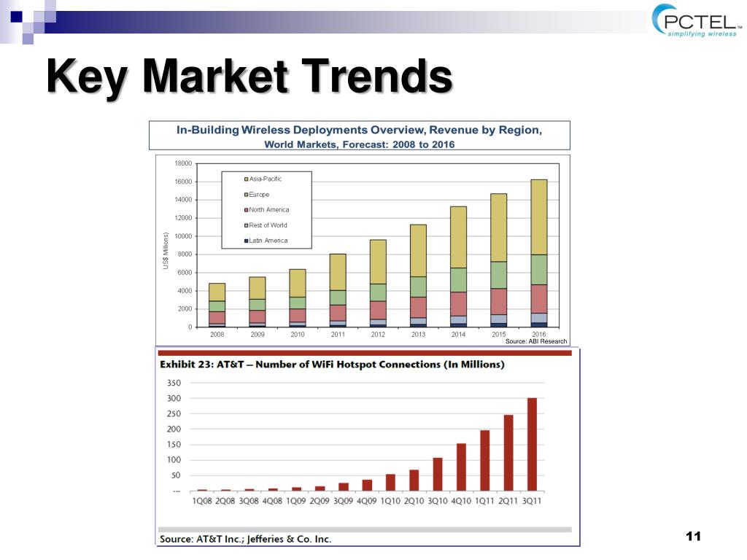
Task: Click the 4Q10 x-axis label
Action: tap(461, 501)
